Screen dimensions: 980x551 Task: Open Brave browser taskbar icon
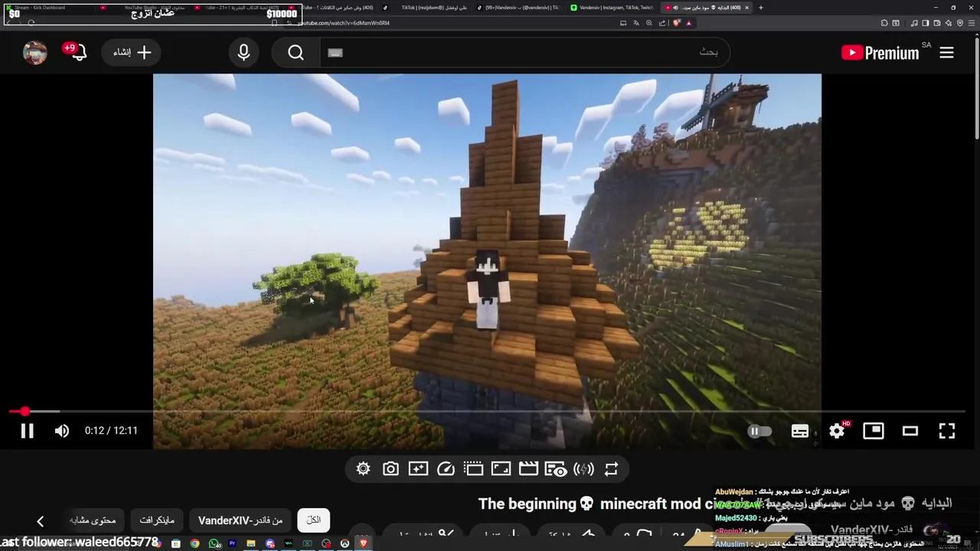(x=363, y=544)
